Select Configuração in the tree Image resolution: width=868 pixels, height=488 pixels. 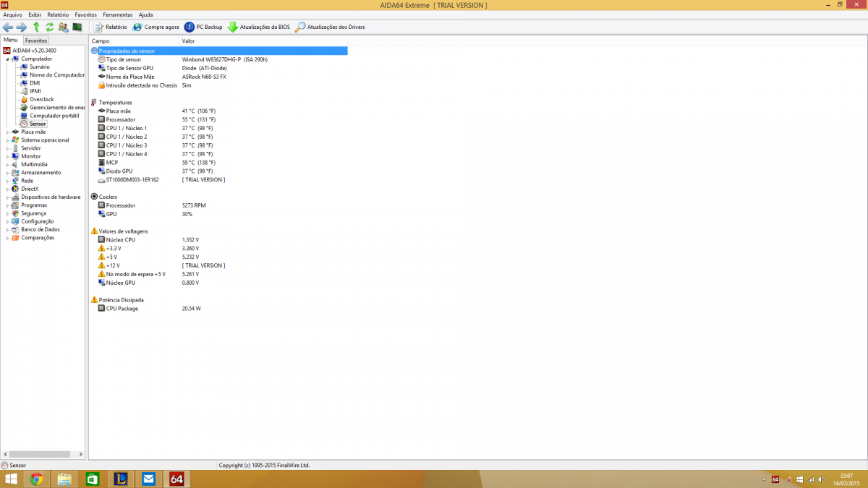38,221
